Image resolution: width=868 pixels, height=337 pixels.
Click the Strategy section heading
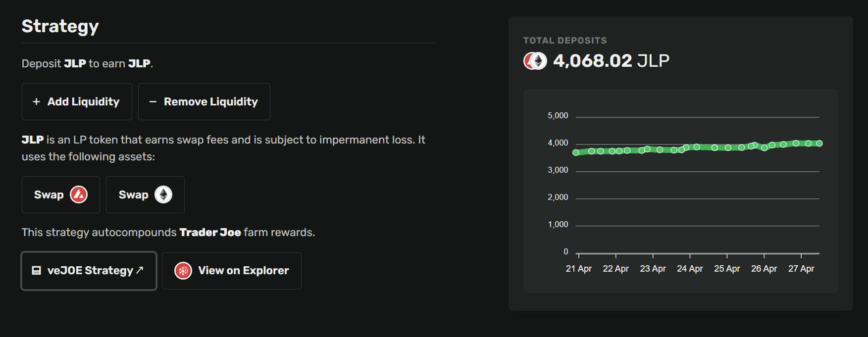click(x=60, y=26)
